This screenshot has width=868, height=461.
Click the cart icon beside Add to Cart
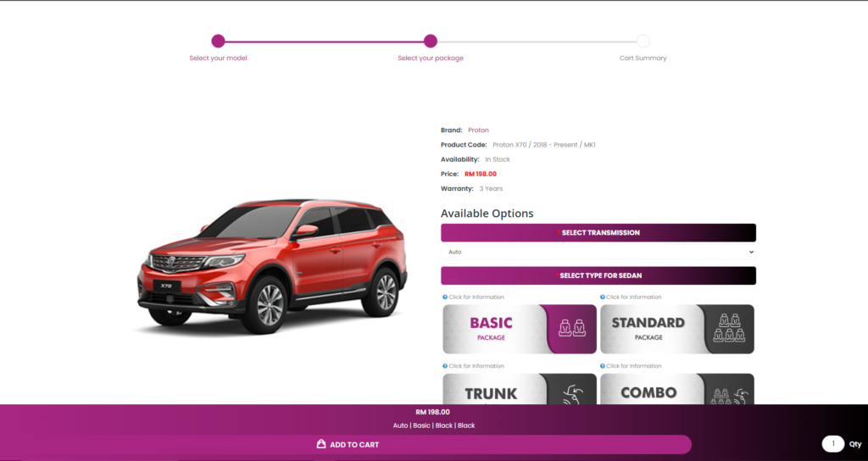pyautogui.click(x=321, y=444)
